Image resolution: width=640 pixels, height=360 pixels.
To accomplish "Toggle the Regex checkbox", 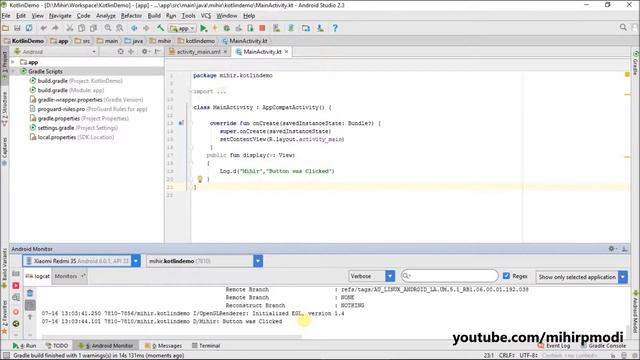I will tap(507, 276).
